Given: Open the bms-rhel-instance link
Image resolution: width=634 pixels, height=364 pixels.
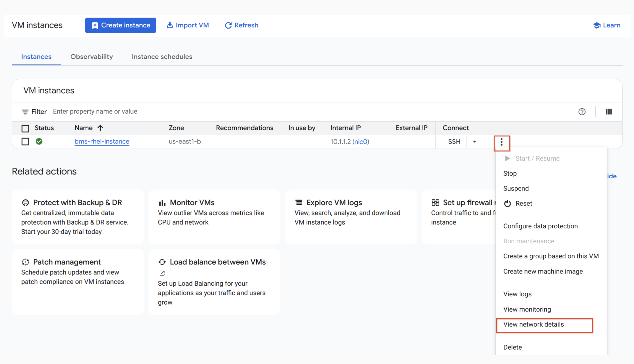Looking at the screenshot, I should coord(102,142).
